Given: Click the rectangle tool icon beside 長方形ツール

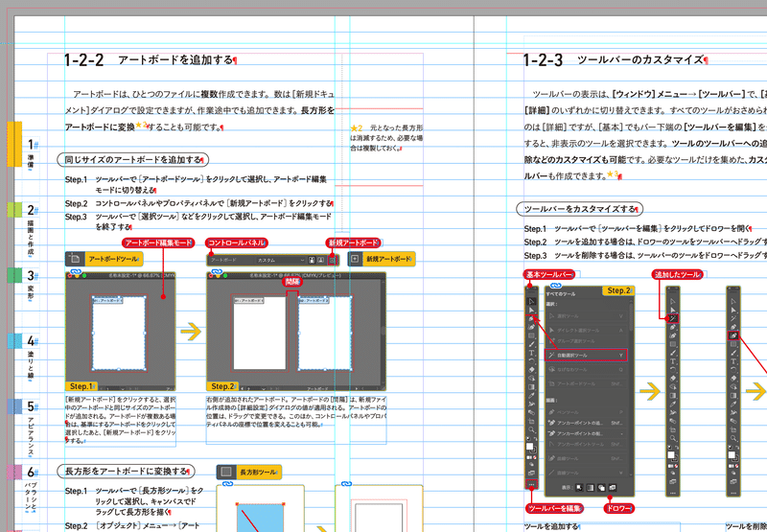Looking at the screenshot, I should click(226, 472).
